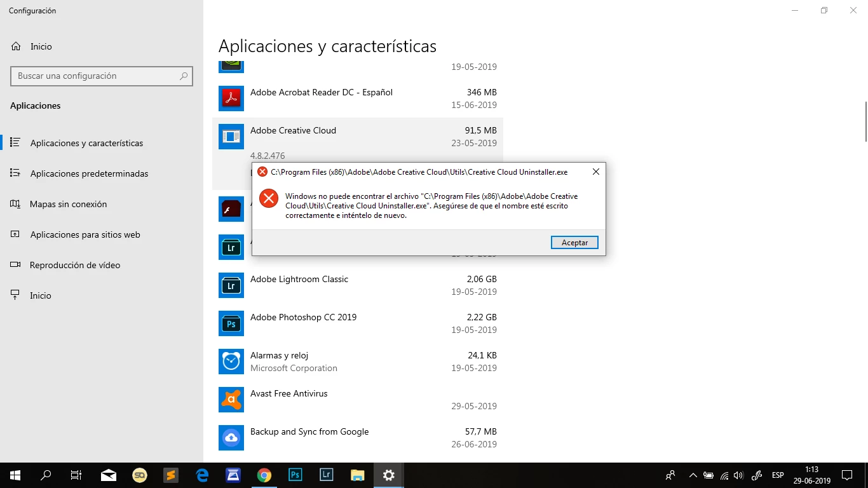The image size is (868, 488).
Task: Click the Aceptar button in error dialog
Action: tap(575, 243)
